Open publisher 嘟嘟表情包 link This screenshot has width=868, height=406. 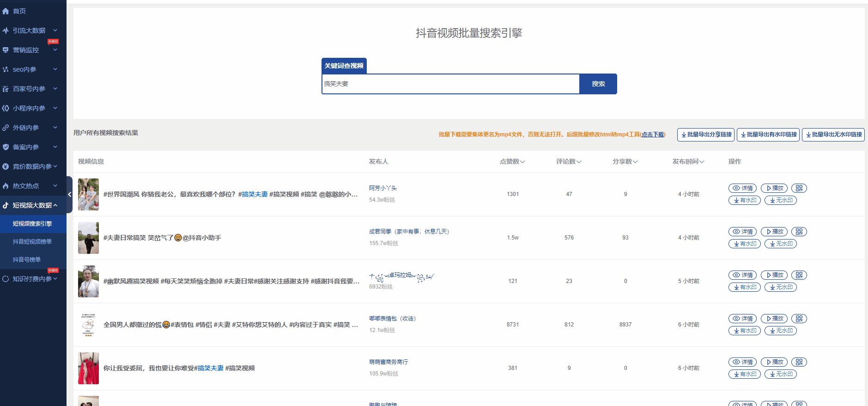click(392, 319)
